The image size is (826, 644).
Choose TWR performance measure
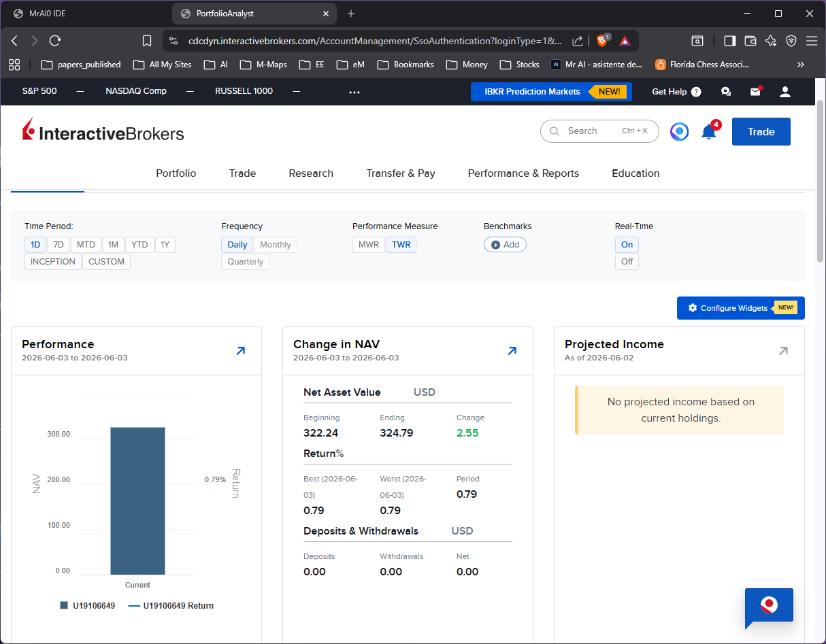[401, 245]
